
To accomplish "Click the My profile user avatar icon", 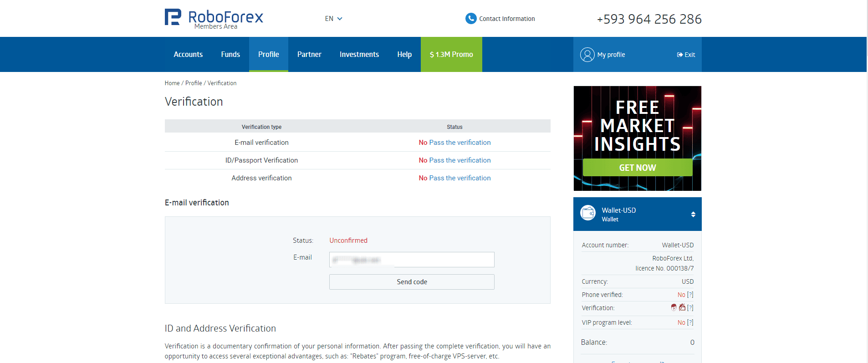I will point(587,55).
